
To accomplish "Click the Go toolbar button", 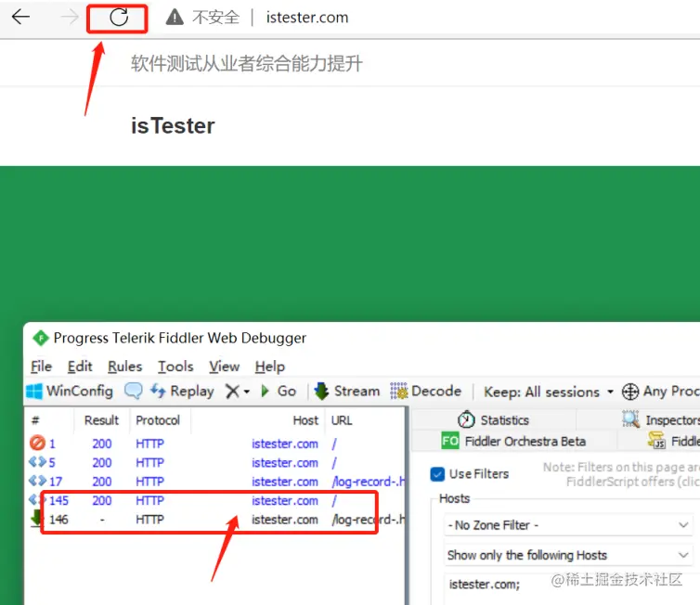I will point(279,392).
